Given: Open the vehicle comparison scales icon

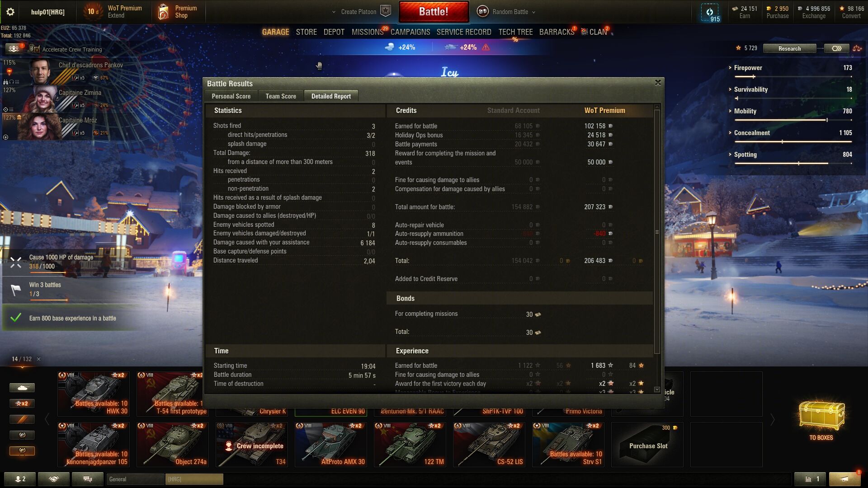Looking at the screenshot, I should [857, 48].
